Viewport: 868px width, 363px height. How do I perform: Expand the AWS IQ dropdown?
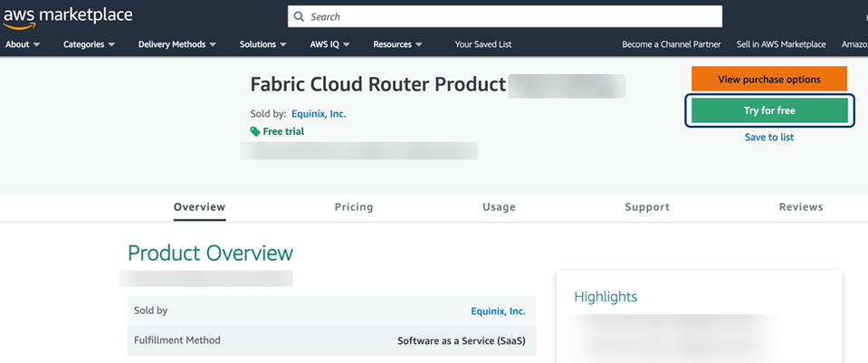click(x=330, y=44)
